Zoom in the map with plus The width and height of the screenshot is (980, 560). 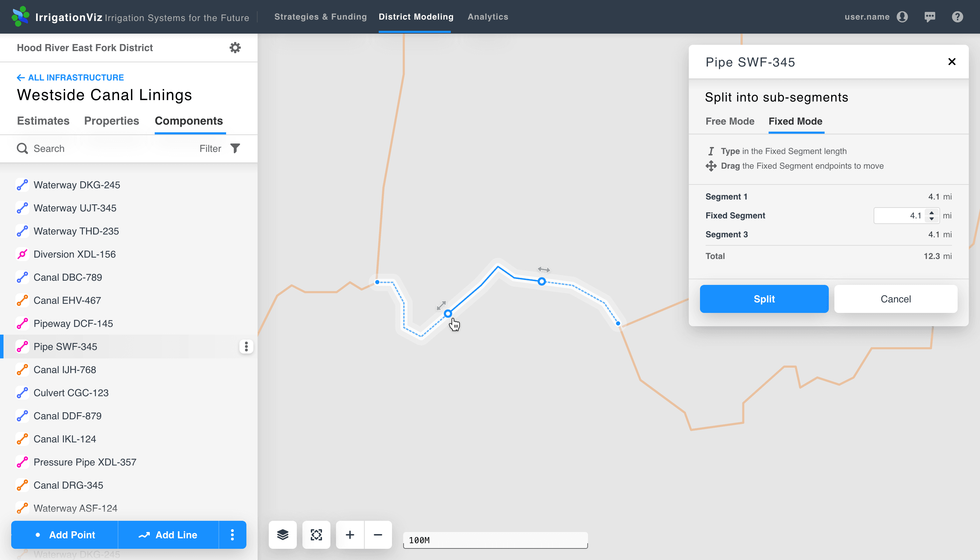pyautogui.click(x=350, y=534)
